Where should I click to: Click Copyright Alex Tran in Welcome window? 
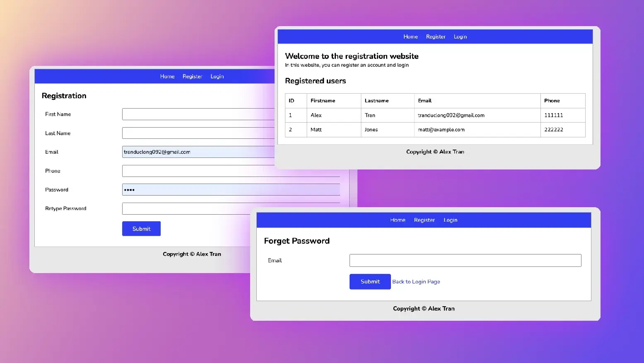tap(435, 152)
